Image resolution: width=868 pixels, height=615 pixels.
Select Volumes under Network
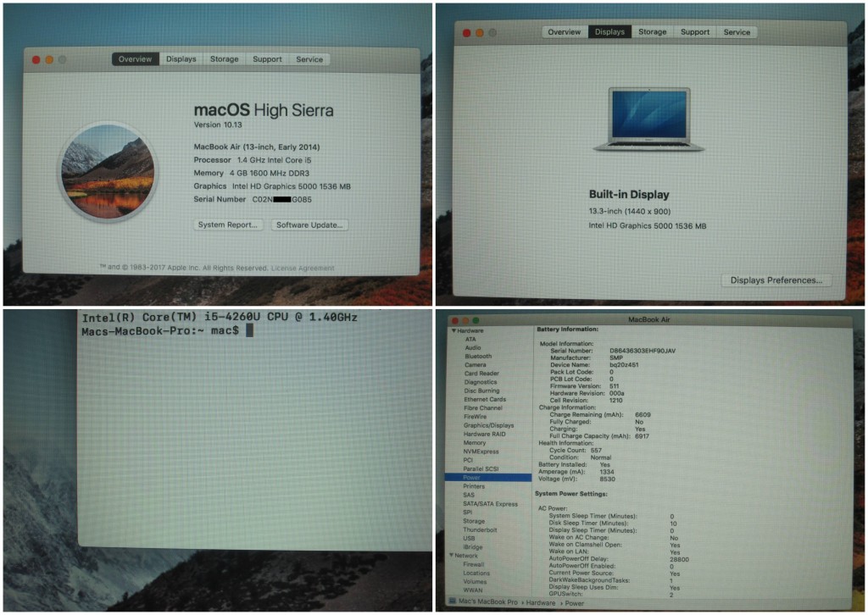point(475,582)
